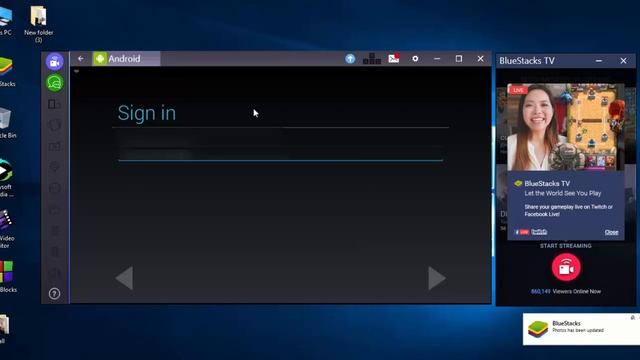Select the Video editor desktop icon
This screenshot has width=640, height=360.
(x=7, y=229)
